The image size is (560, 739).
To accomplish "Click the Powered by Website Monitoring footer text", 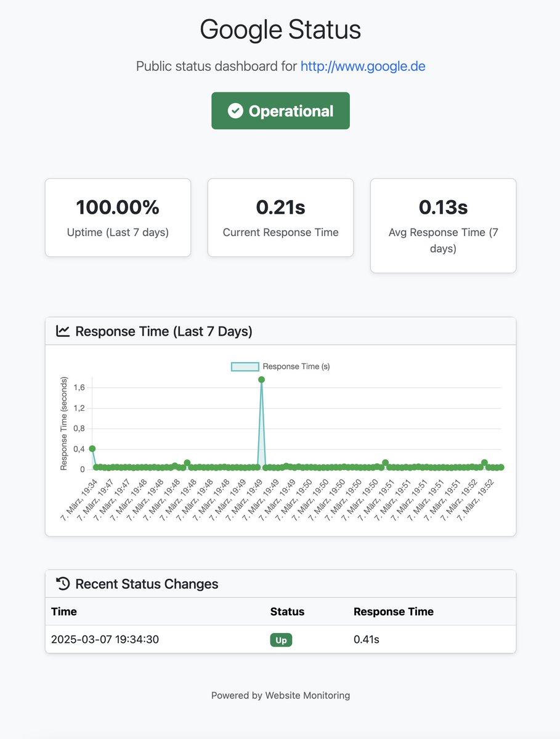I will [280, 695].
